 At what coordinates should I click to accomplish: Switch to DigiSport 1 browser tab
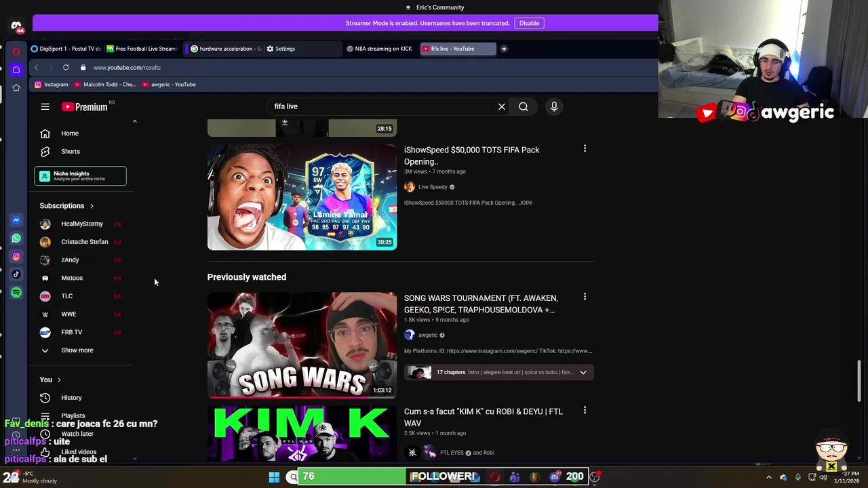click(66, 49)
